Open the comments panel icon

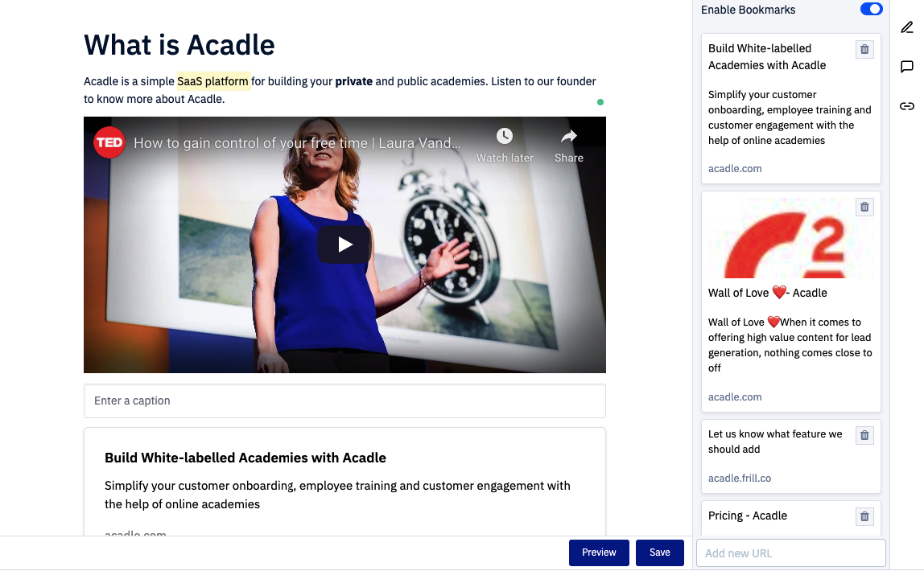(907, 67)
